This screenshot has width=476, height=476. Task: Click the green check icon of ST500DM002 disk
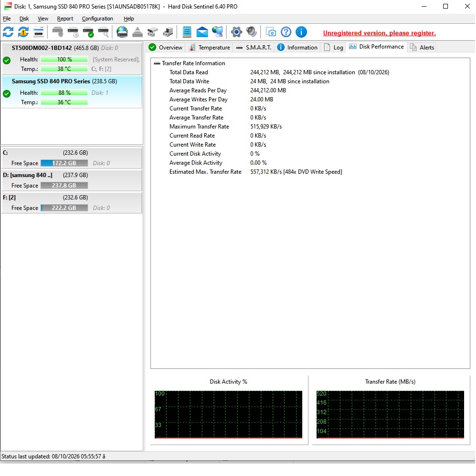tap(7, 60)
